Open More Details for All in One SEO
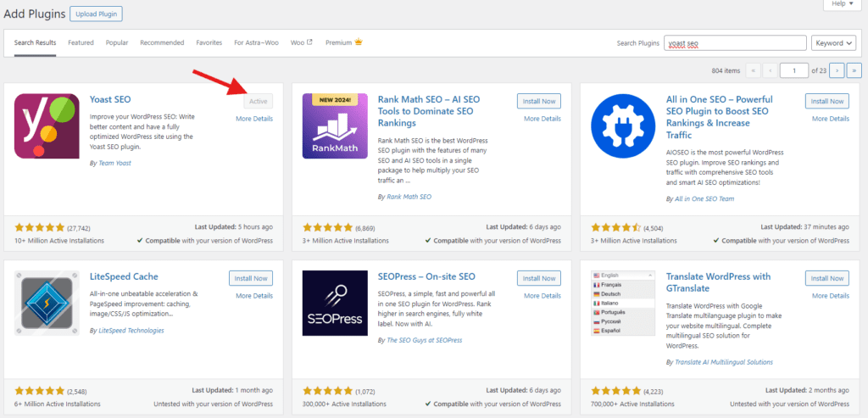 pyautogui.click(x=831, y=119)
